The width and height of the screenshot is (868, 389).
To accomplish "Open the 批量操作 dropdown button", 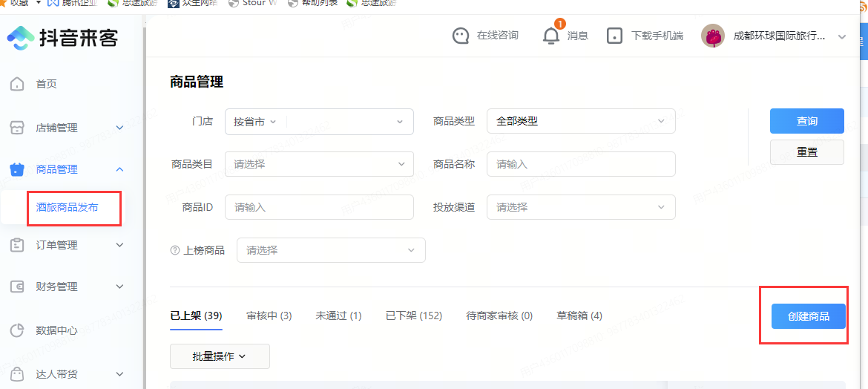I will [220, 356].
